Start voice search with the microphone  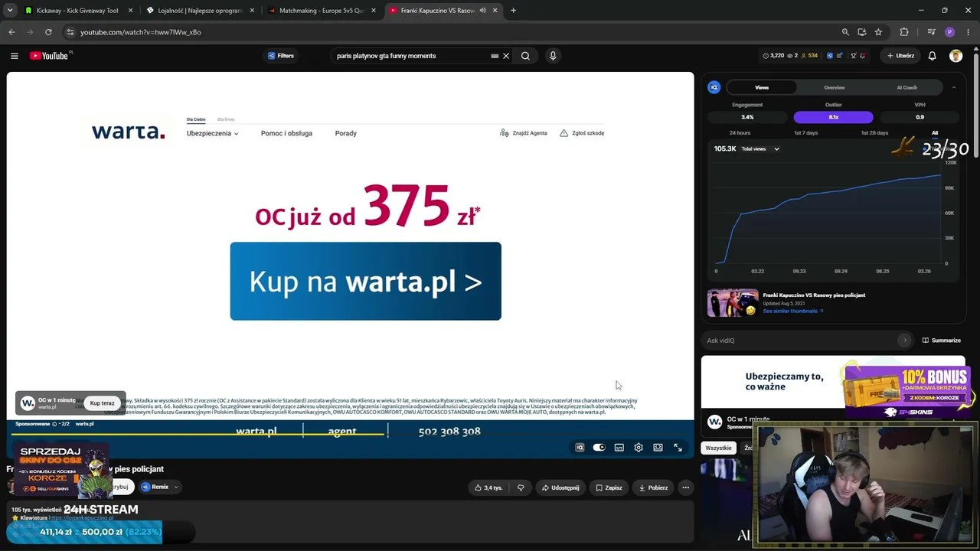[x=553, y=56]
